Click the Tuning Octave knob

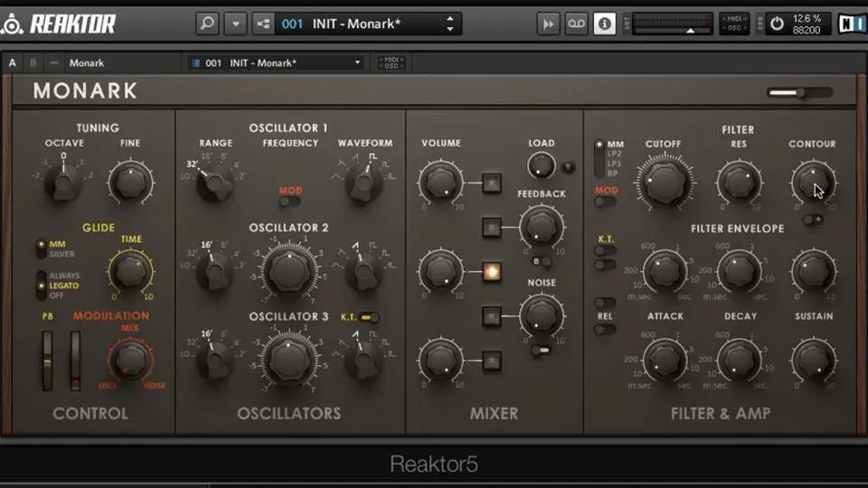[63, 182]
